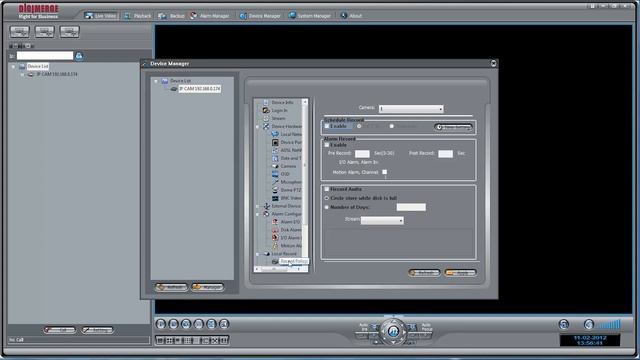Open the Camera dropdown

pyautogui.click(x=411, y=109)
